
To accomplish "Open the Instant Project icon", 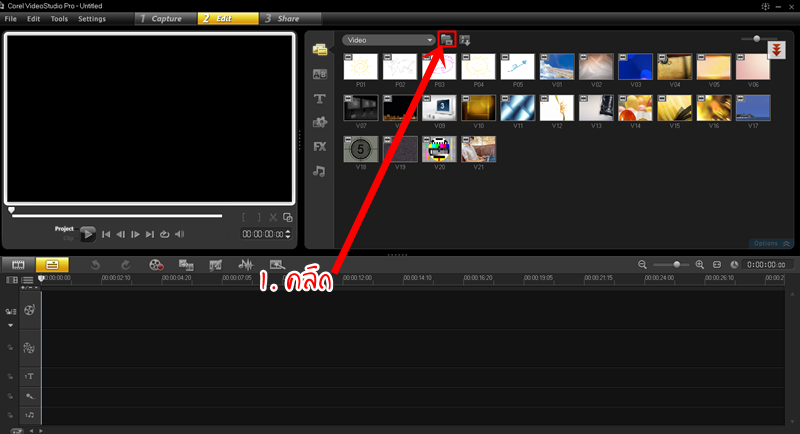I will (x=277, y=265).
